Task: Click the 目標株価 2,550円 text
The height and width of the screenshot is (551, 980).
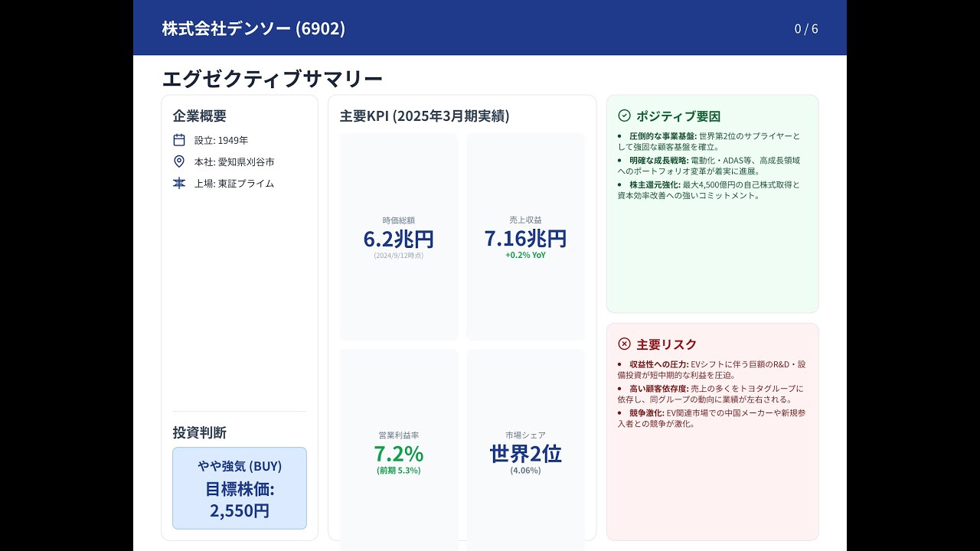Action: coord(240,499)
